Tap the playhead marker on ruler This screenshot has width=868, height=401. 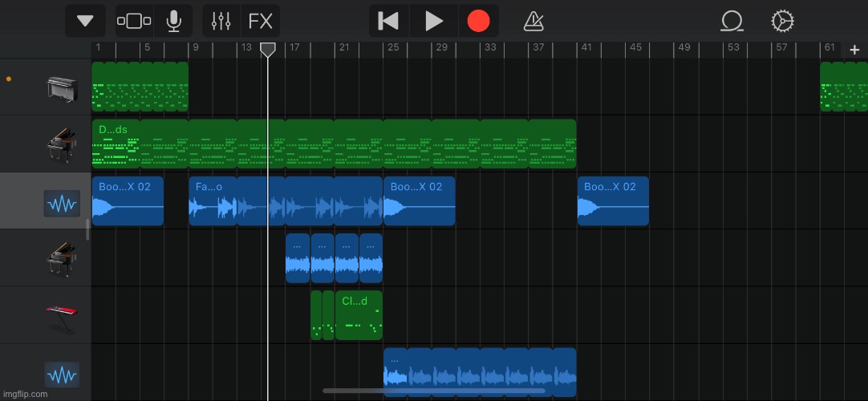click(268, 50)
